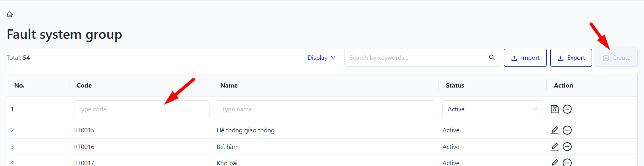Edit the HT0016 row with pencil
The image size is (644, 166).
coord(555,147)
